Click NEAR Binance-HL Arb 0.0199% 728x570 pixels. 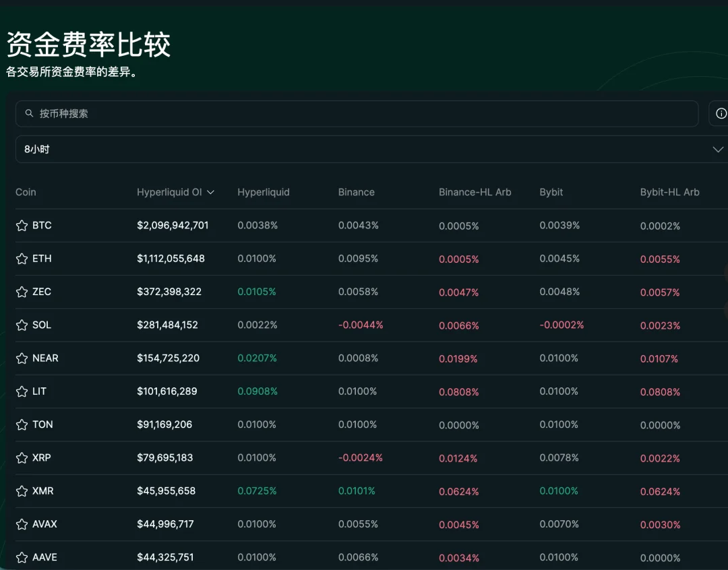coord(458,359)
